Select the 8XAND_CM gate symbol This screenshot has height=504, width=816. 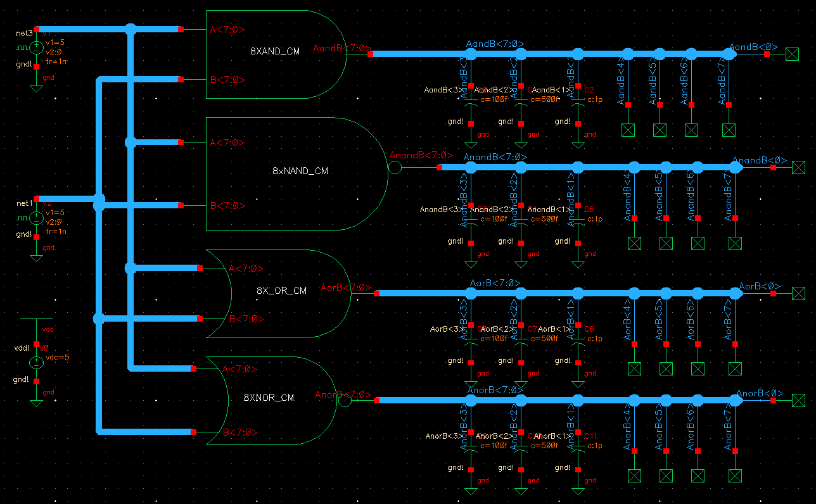click(x=276, y=54)
